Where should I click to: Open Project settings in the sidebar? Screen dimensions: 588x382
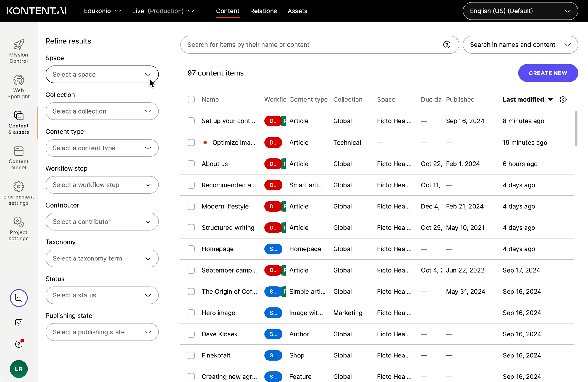click(x=19, y=228)
